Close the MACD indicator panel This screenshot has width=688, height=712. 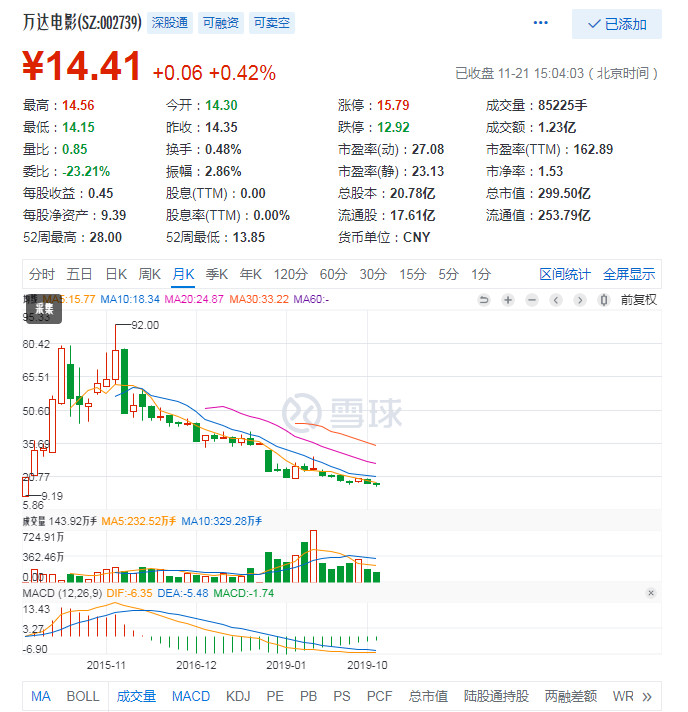tap(651, 593)
